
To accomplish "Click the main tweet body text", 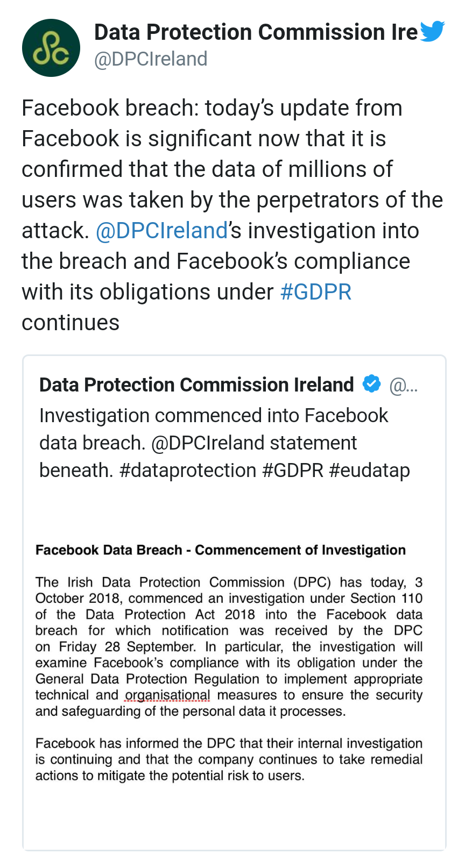I will (x=232, y=215).
